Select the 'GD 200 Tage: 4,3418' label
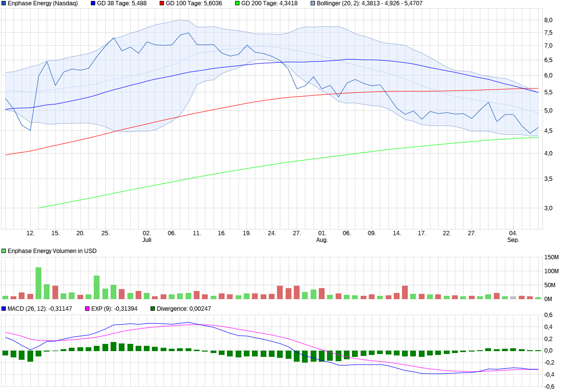This screenshot has width=565, height=392. pos(270,3)
